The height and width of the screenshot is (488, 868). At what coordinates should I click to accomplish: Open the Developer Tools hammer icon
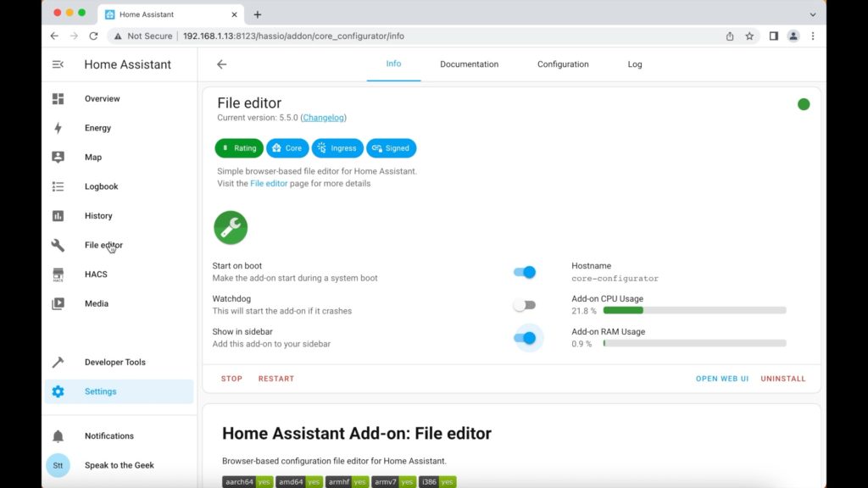(x=58, y=363)
